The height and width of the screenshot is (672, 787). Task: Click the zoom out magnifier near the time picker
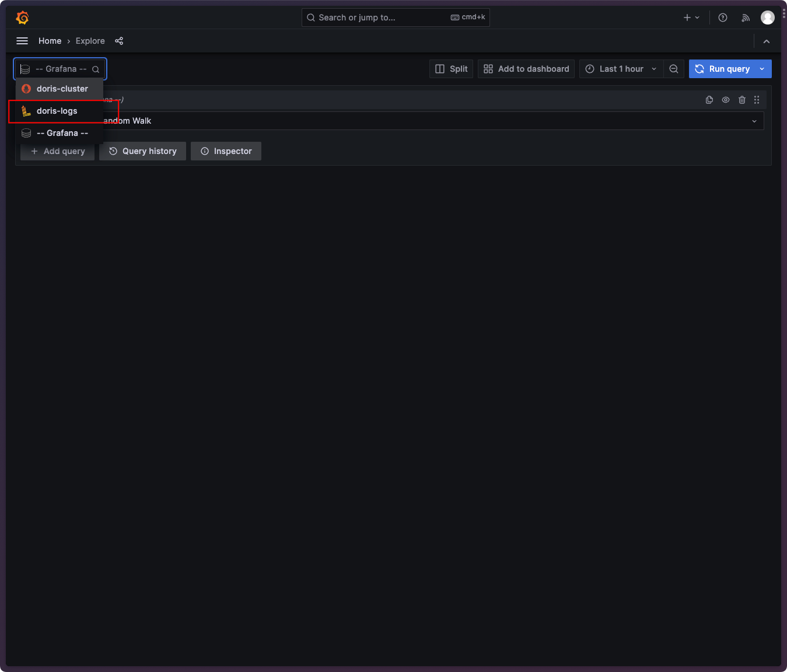click(x=674, y=69)
